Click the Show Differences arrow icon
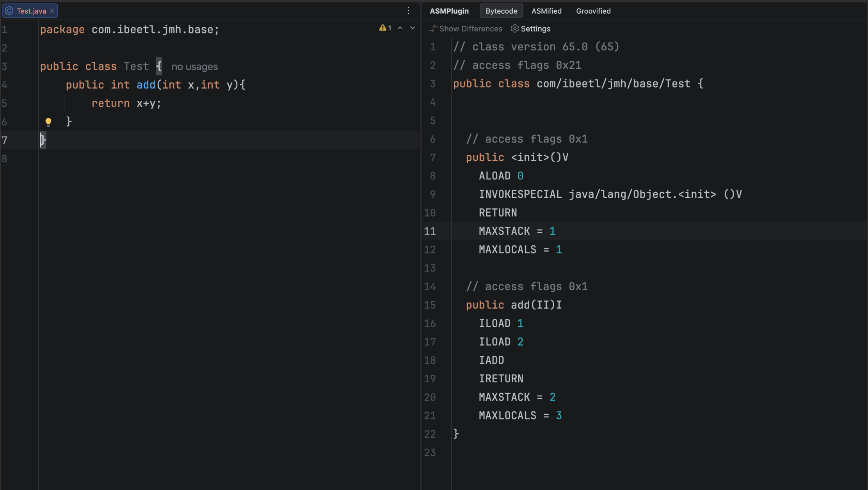Viewport: 868px width, 490px height. point(433,28)
